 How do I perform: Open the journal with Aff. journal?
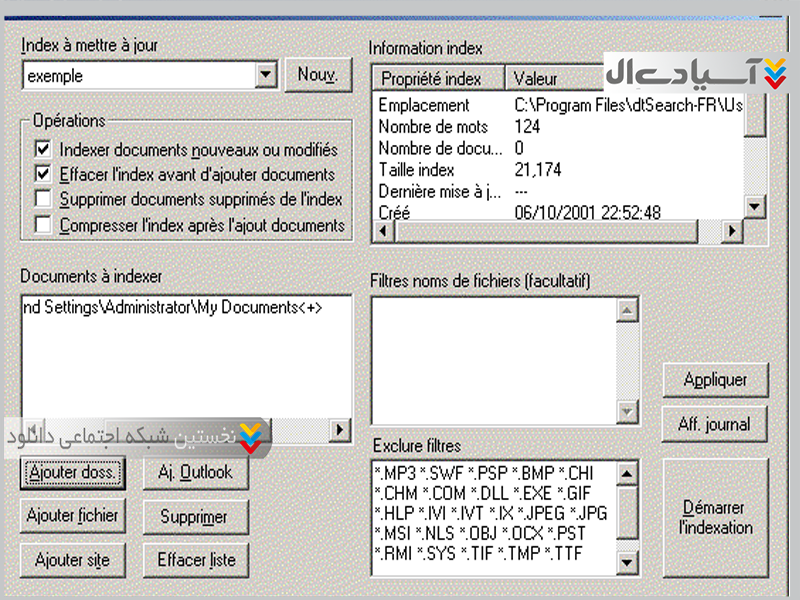713,424
